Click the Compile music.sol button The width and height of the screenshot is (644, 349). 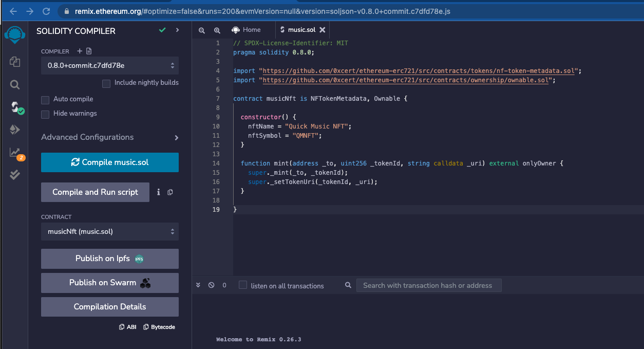click(x=110, y=162)
